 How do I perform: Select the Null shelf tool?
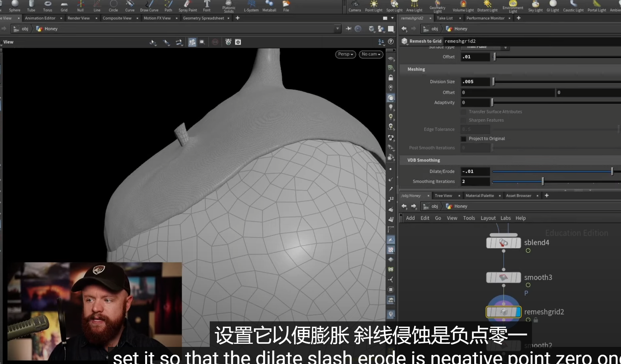click(x=81, y=6)
